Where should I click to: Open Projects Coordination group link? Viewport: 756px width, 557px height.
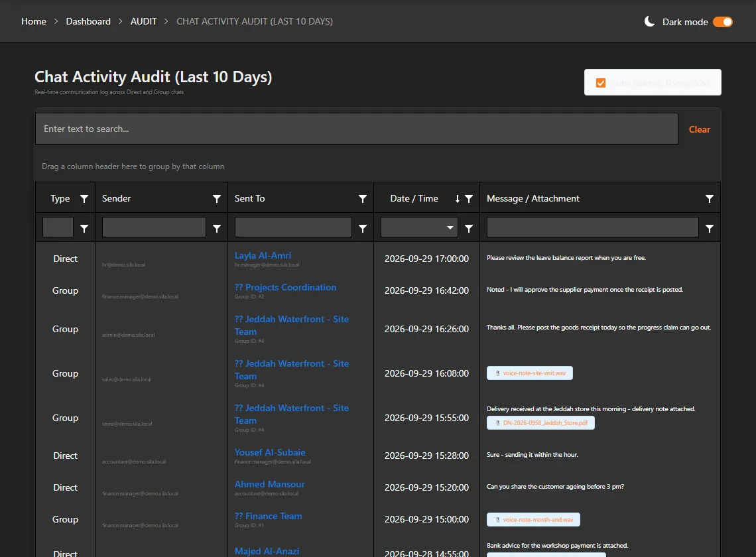[x=285, y=287]
